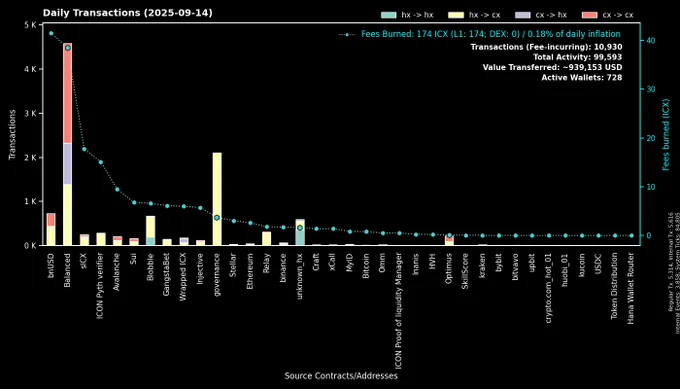The width and height of the screenshot is (680, 389).
Task: Click the 'SkillScore' x-axis label
Action: [x=466, y=271]
